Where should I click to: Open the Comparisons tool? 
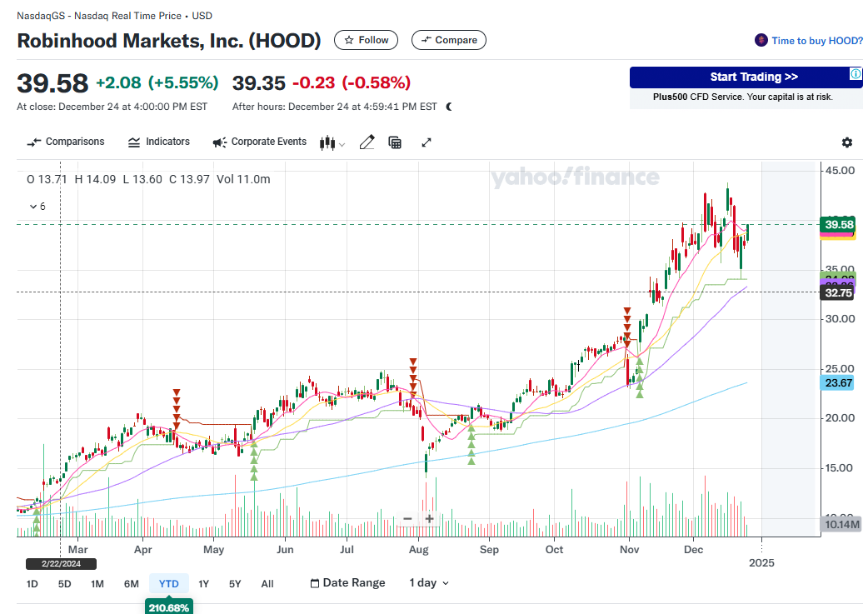tap(65, 142)
